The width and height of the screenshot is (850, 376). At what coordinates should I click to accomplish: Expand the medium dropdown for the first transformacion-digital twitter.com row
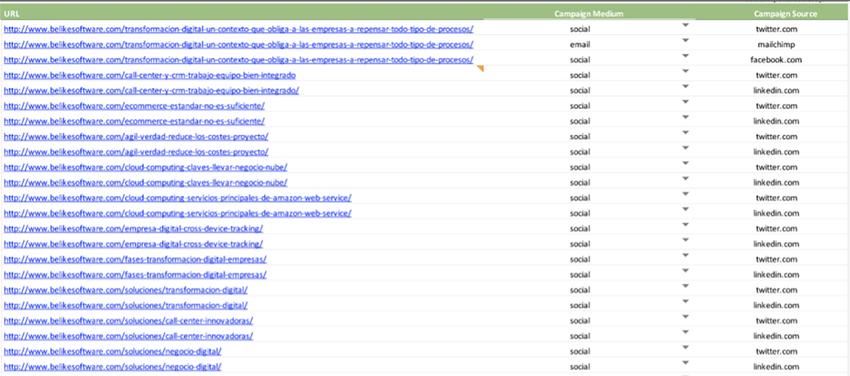(x=685, y=25)
